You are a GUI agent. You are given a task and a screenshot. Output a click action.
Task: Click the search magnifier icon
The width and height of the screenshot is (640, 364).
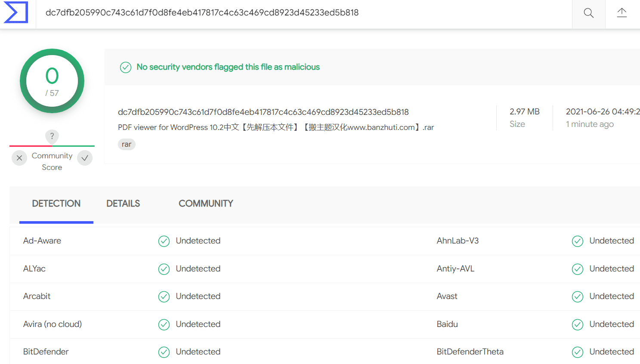(588, 13)
